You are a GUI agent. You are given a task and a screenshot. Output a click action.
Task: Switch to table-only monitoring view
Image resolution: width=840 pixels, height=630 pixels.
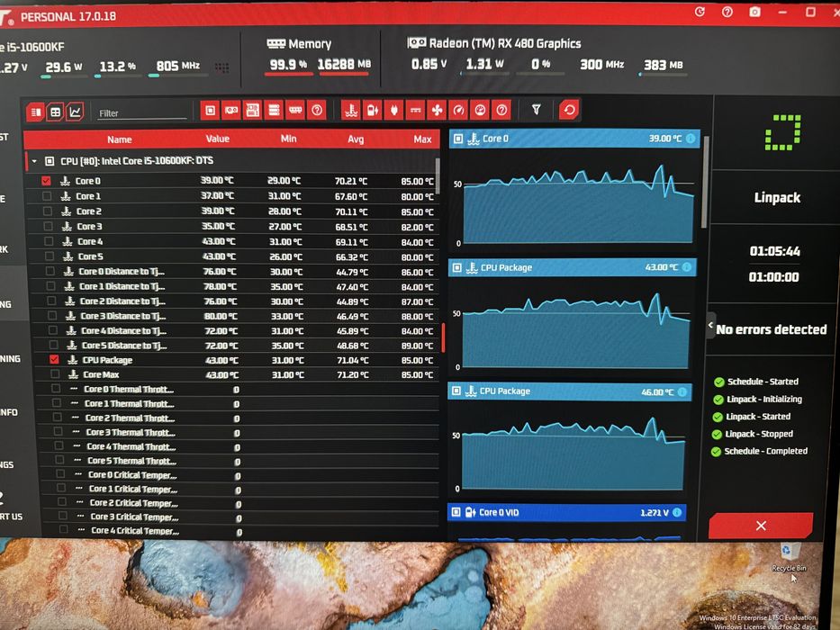point(55,112)
